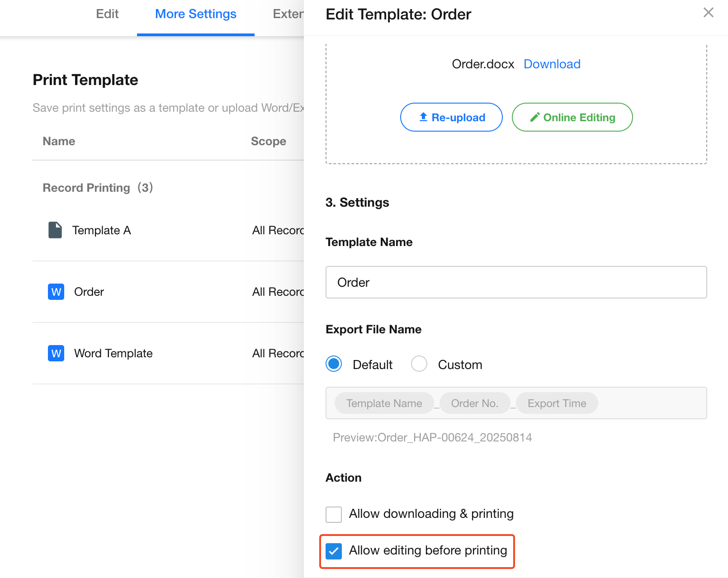Uncheck Allow editing before printing

pyautogui.click(x=334, y=551)
